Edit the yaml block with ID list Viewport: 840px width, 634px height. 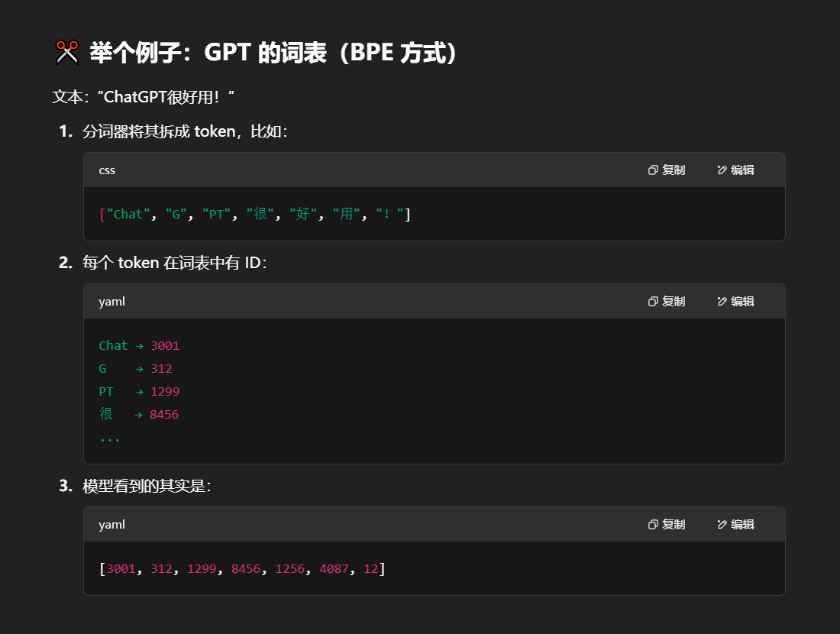click(x=735, y=524)
